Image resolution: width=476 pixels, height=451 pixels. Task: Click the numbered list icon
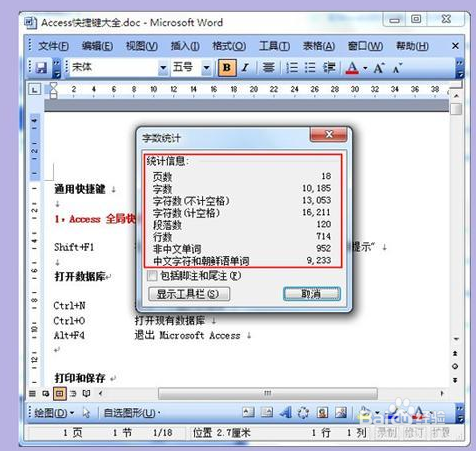(x=292, y=68)
